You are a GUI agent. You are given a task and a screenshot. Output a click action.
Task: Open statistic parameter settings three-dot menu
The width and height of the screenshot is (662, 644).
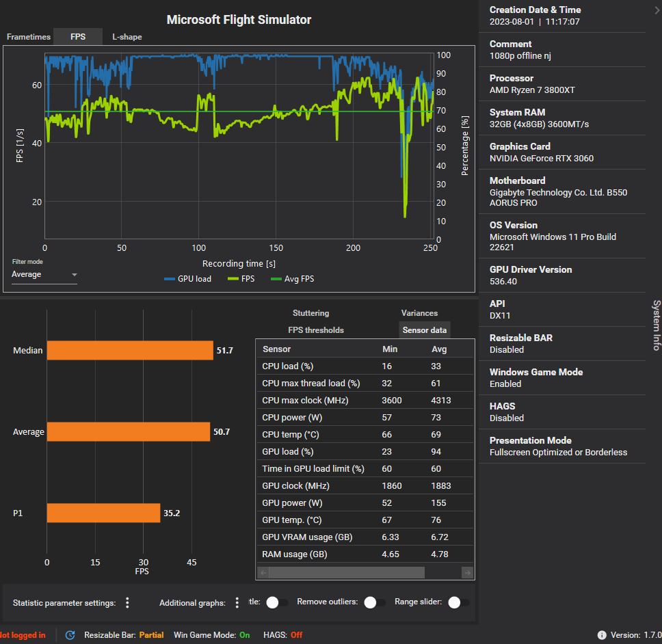(x=127, y=603)
